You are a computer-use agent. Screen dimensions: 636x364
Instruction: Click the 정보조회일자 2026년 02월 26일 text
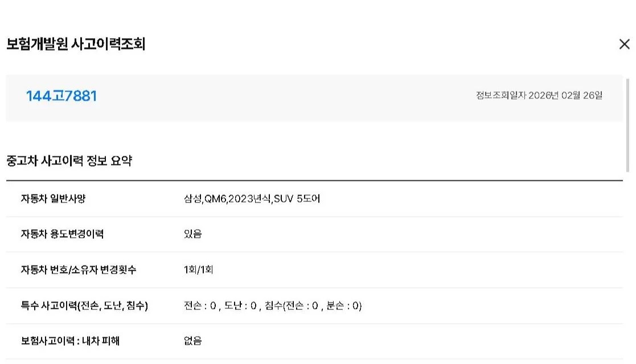[539, 96]
